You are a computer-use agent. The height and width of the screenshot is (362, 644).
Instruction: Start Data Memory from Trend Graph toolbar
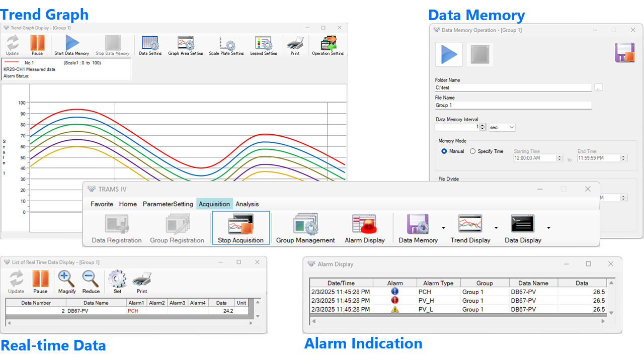tap(72, 45)
